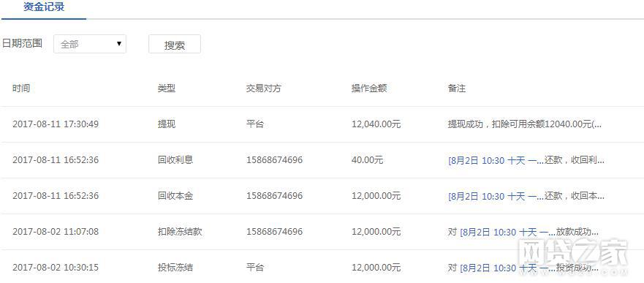The height and width of the screenshot is (283, 644).
Task: Open the 资金记录 tab
Action: point(44,7)
